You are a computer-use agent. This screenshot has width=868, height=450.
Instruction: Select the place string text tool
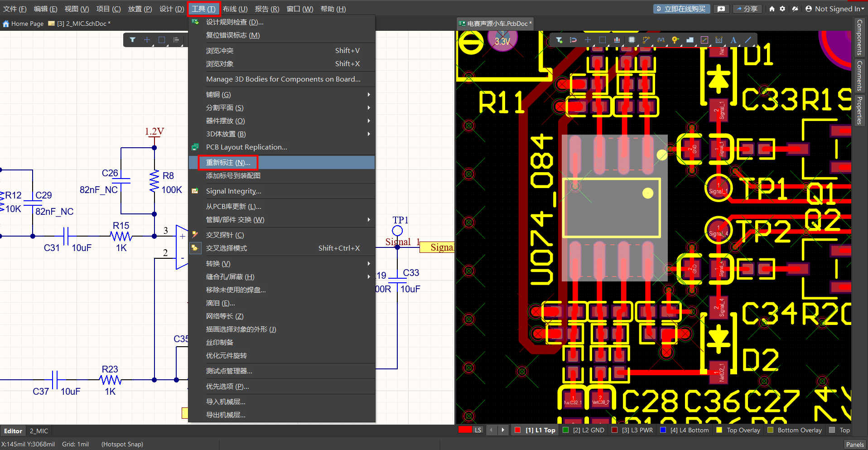pos(733,40)
